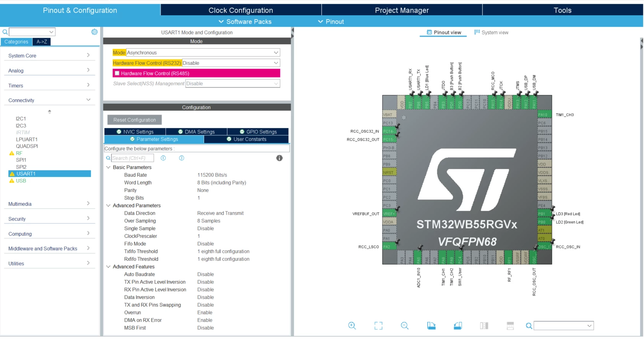This screenshot has width=644, height=339.
Task: Click the NRST pin on the chip
Action: [389, 172]
